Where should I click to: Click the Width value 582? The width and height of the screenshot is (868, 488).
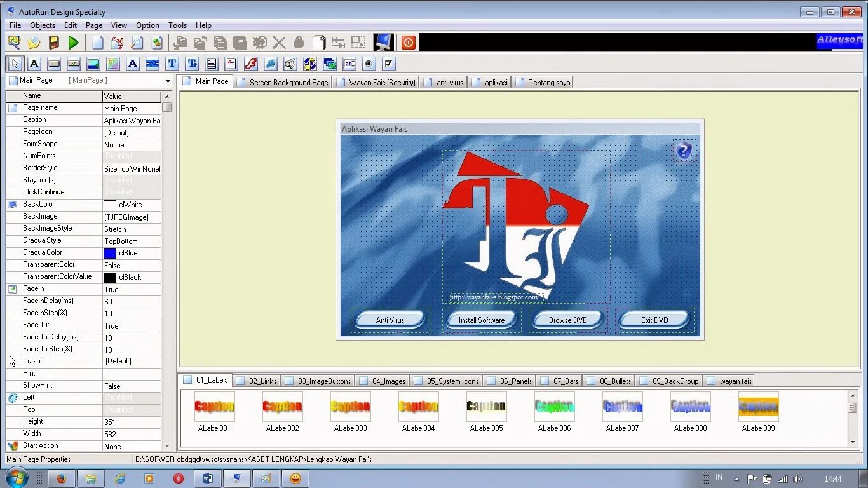pyautogui.click(x=132, y=434)
